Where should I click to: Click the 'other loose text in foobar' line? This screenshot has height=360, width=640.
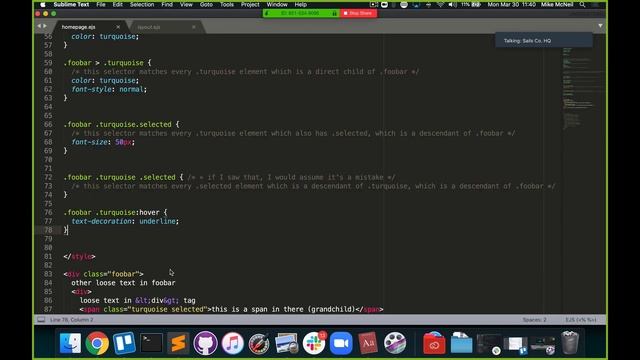coord(123,283)
